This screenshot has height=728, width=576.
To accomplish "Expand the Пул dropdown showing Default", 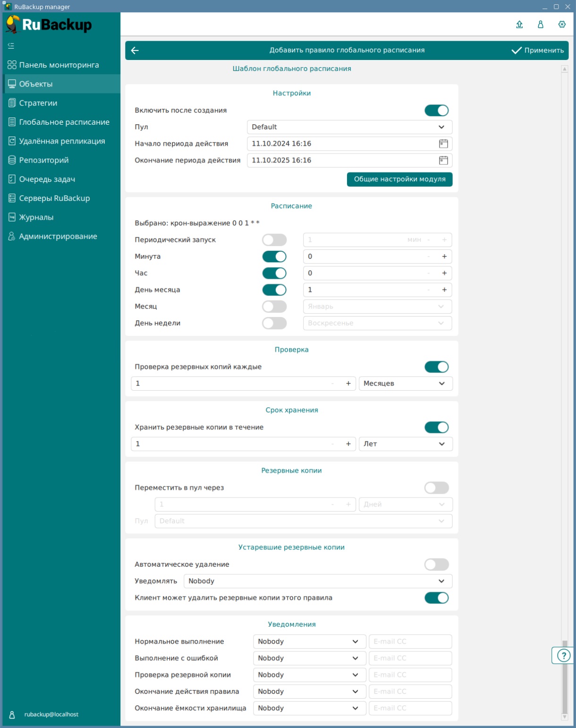I will [349, 127].
